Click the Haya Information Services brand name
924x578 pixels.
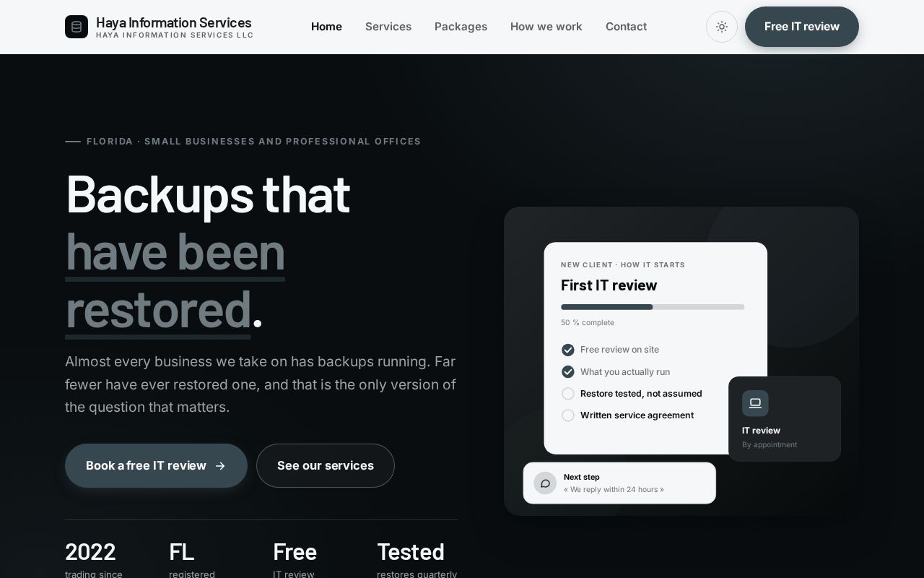click(174, 22)
